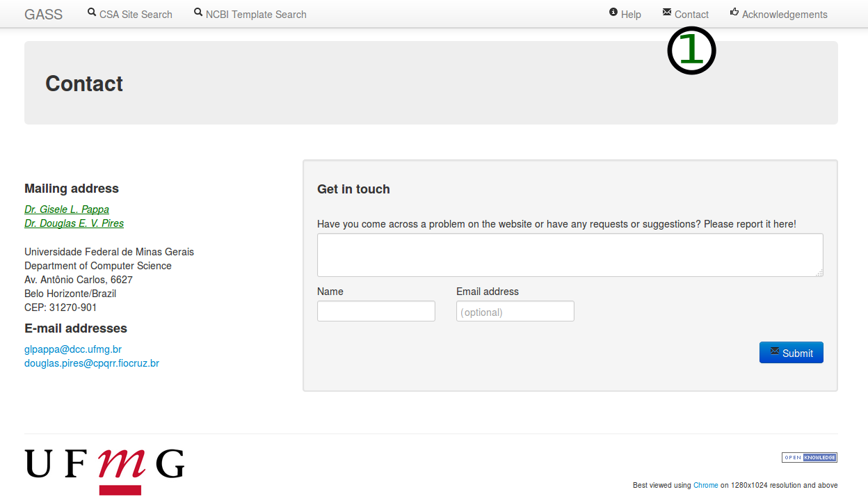Click the envelope icon next to Contact

click(x=667, y=13)
